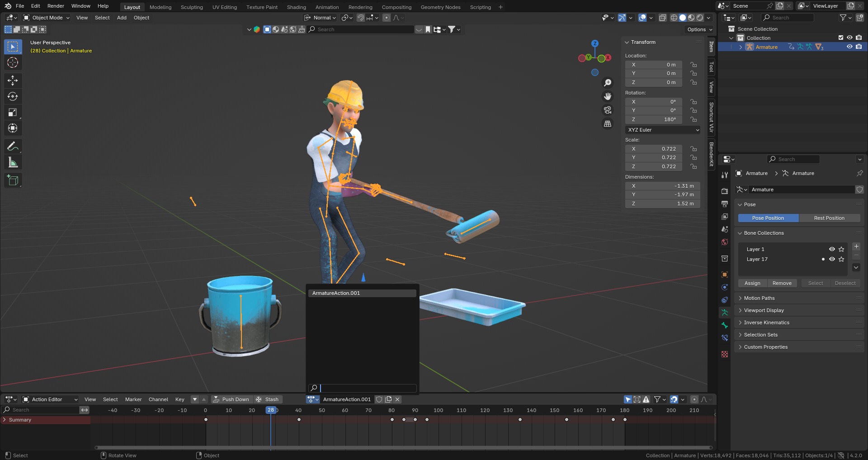The width and height of the screenshot is (868, 460).
Task: Select ArmatureAction.001 from the action list
Action: point(362,293)
